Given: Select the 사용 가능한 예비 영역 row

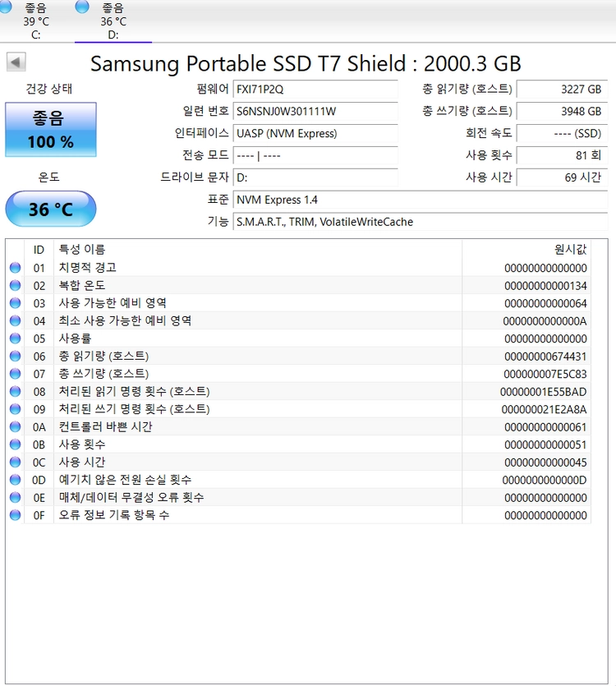Looking at the screenshot, I should (298, 303).
